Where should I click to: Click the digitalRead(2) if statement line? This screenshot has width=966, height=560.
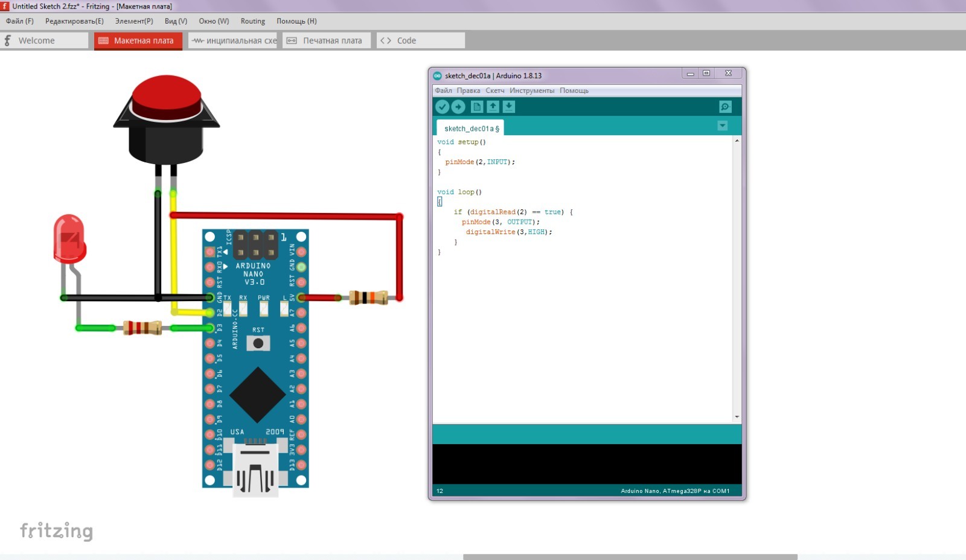pyautogui.click(x=513, y=212)
